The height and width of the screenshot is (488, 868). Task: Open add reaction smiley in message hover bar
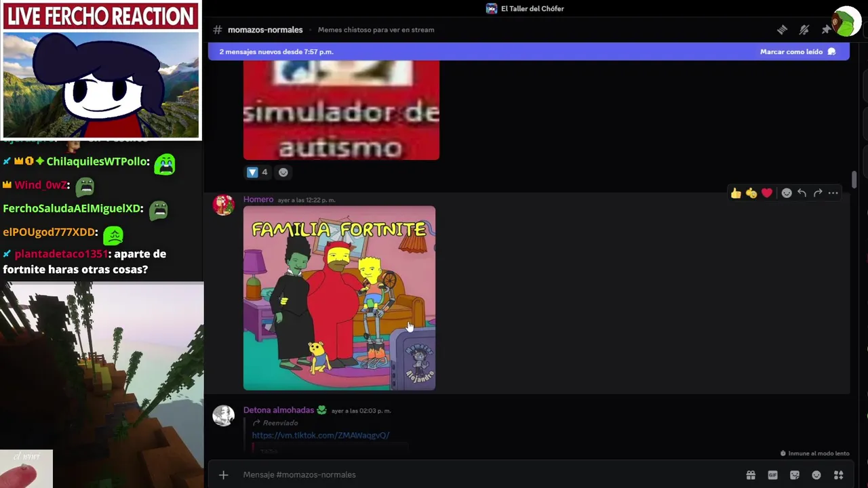point(787,193)
